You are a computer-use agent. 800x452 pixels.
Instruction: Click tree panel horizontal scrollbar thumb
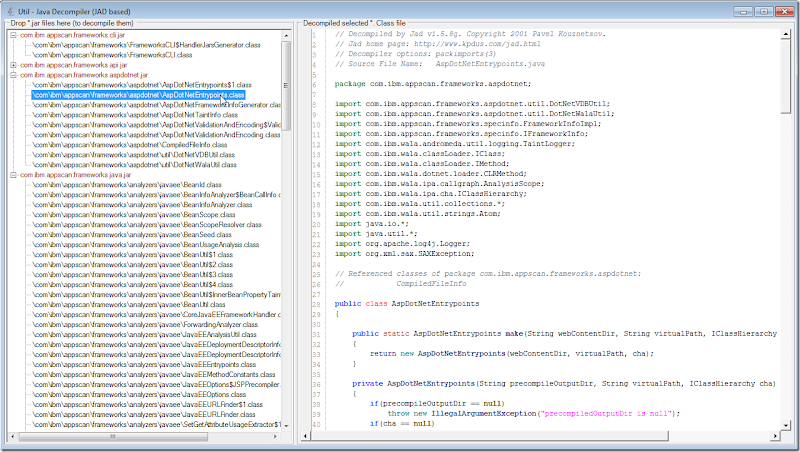point(113,437)
